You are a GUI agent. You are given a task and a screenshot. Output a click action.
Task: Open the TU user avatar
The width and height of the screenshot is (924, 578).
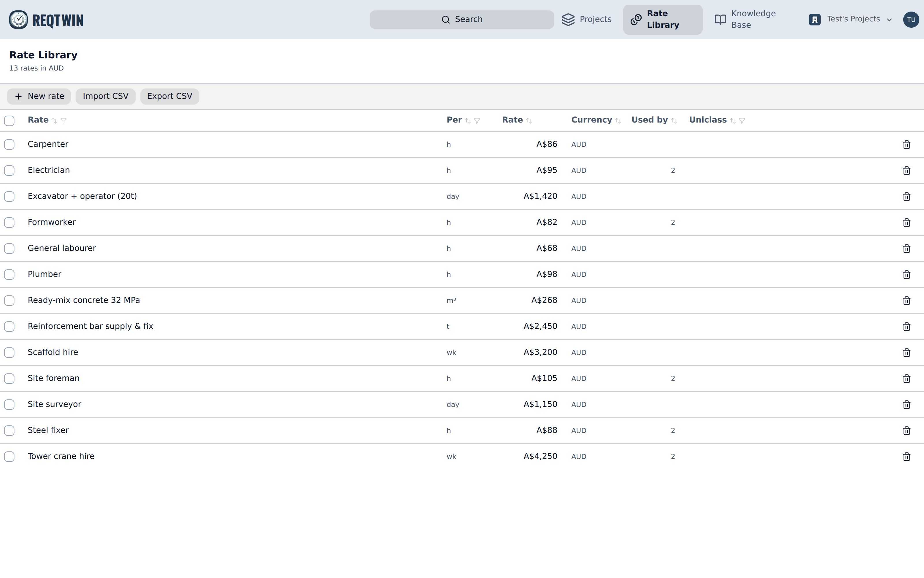click(x=911, y=19)
